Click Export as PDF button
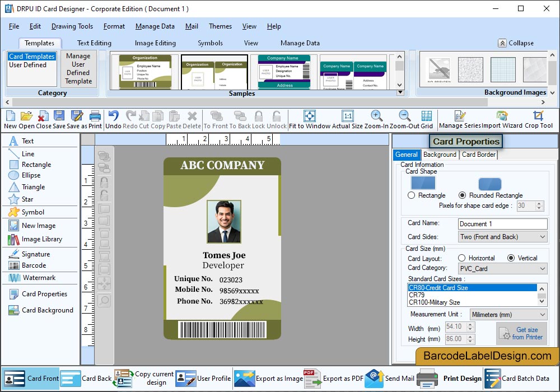 pyautogui.click(x=333, y=379)
